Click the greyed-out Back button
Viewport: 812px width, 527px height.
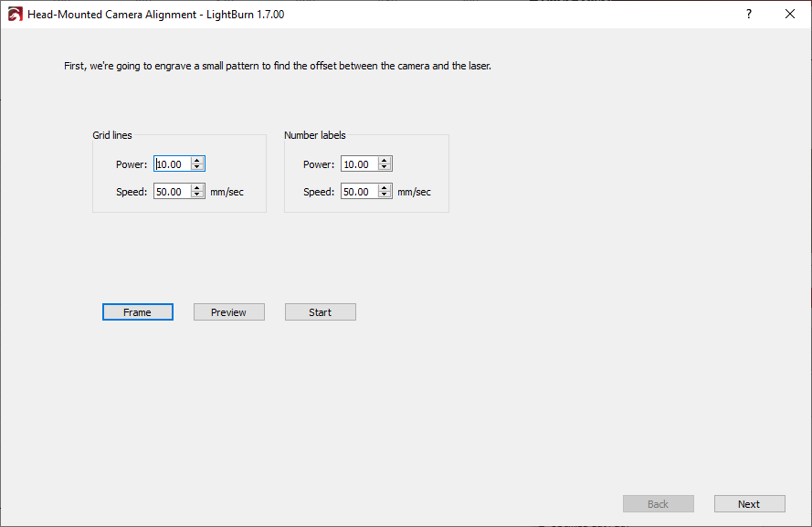point(658,504)
